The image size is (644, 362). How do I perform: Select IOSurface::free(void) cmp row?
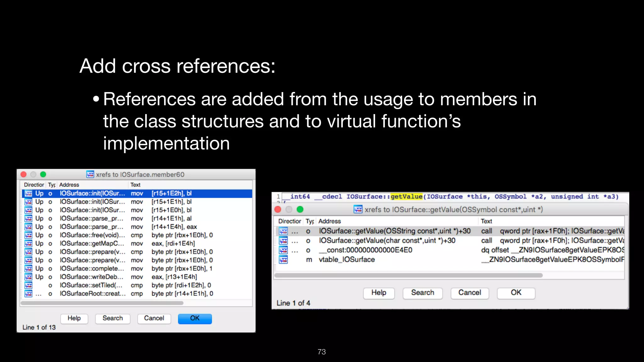137,235
